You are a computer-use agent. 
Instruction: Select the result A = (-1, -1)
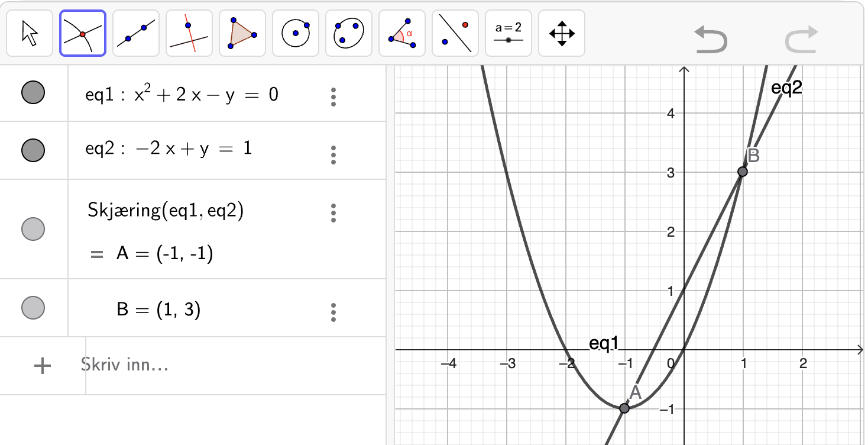164,254
